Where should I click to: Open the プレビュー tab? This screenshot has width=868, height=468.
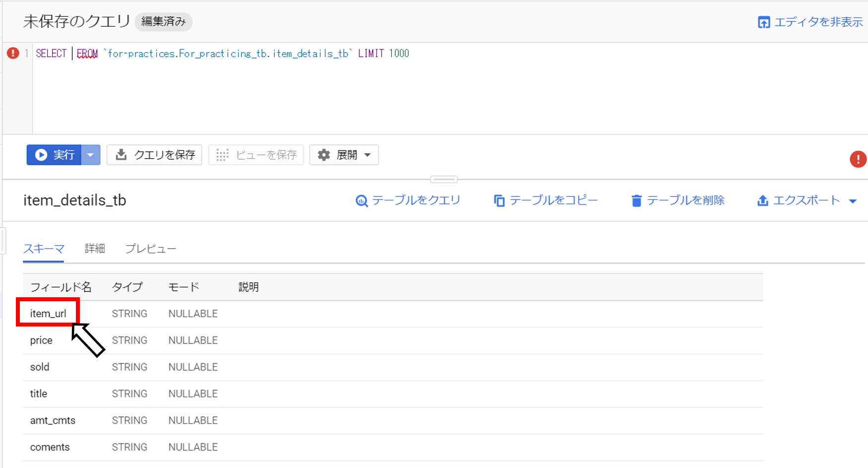[151, 249]
